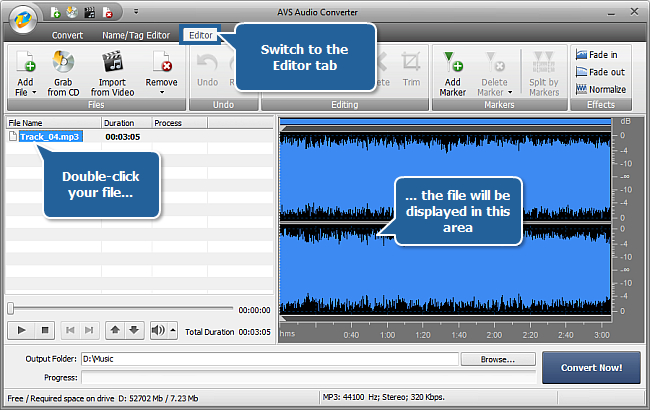The height and width of the screenshot is (410, 650).
Task: Click the File Name column header
Action: coord(54,123)
